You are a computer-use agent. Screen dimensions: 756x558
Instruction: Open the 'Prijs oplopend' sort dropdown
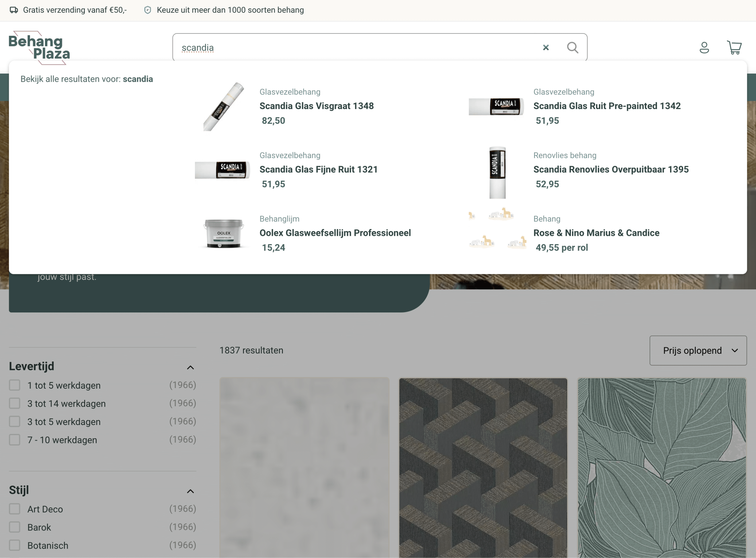pyautogui.click(x=698, y=350)
